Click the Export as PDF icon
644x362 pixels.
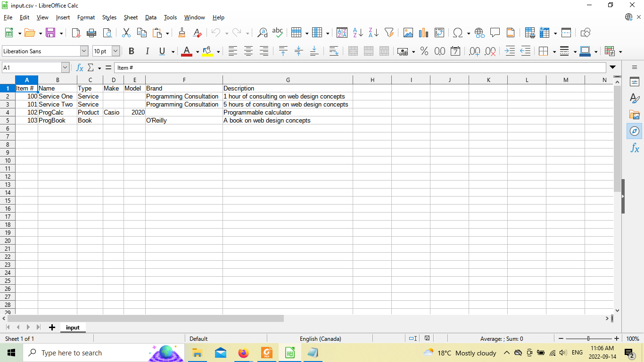(x=76, y=33)
